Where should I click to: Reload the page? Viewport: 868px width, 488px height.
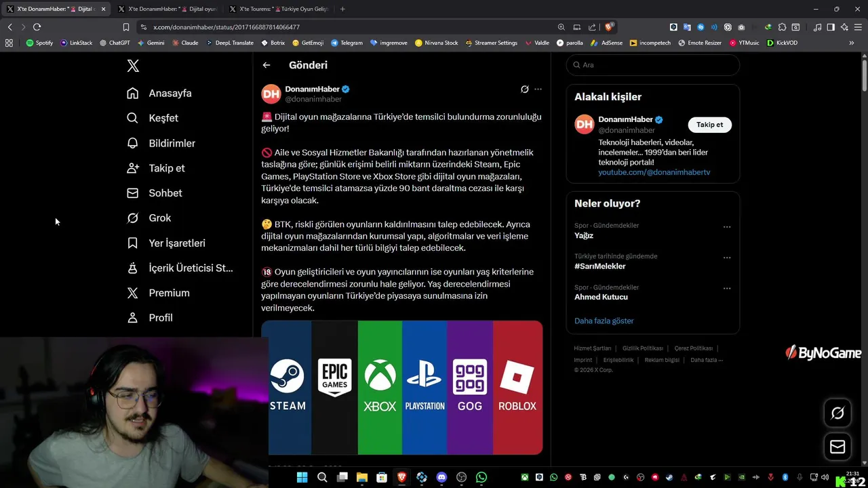37,27
